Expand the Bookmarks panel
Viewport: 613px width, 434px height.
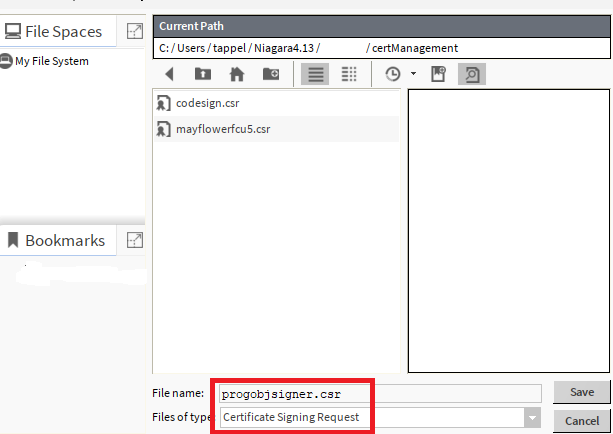134,240
